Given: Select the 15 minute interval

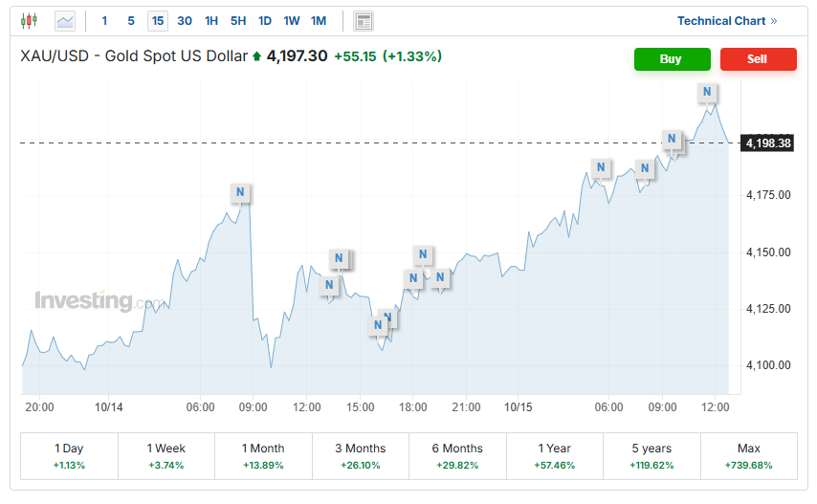Looking at the screenshot, I should click(158, 20).
